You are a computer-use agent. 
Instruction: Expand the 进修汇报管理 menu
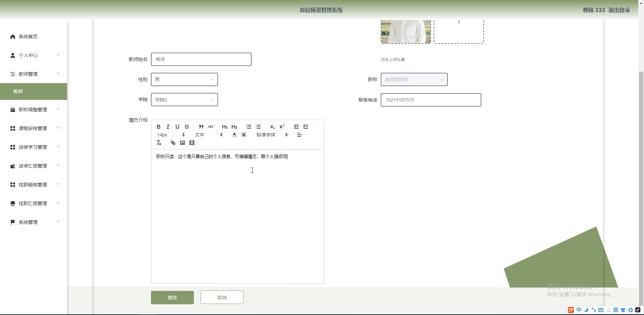coord(34,166)
